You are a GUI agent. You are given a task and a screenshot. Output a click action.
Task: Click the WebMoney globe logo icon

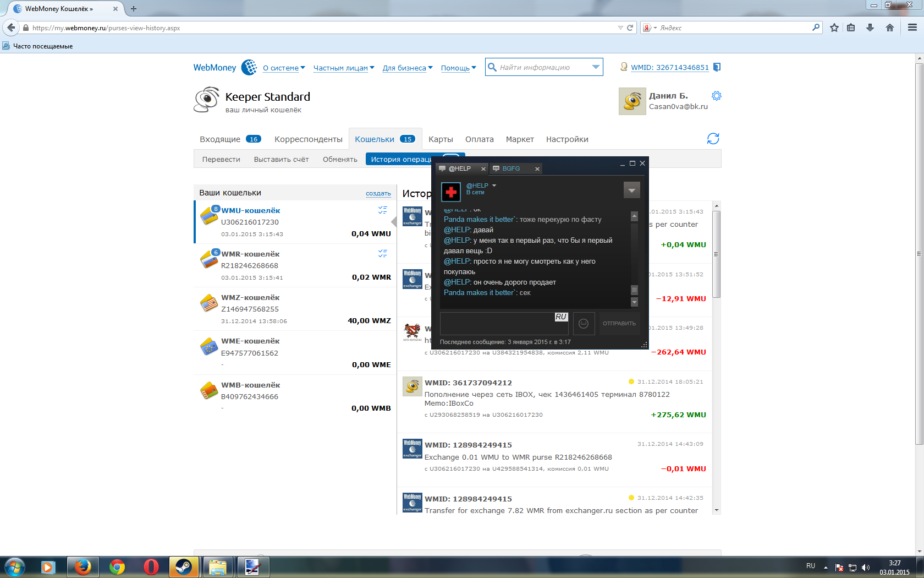coord(249,67)
